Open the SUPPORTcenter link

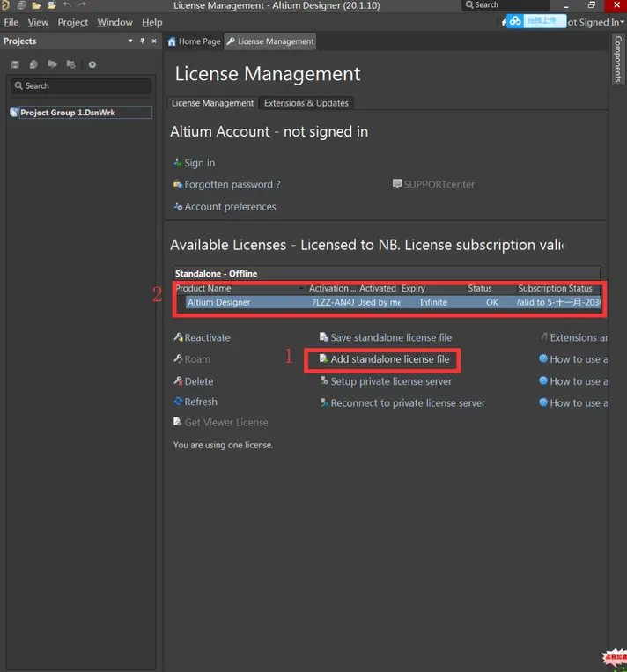point(433,184)
